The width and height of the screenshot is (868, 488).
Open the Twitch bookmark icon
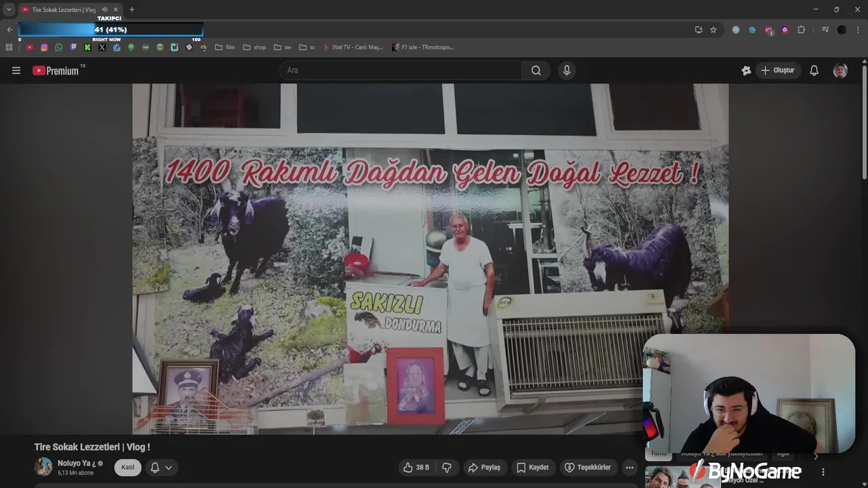tap(73, 47)
